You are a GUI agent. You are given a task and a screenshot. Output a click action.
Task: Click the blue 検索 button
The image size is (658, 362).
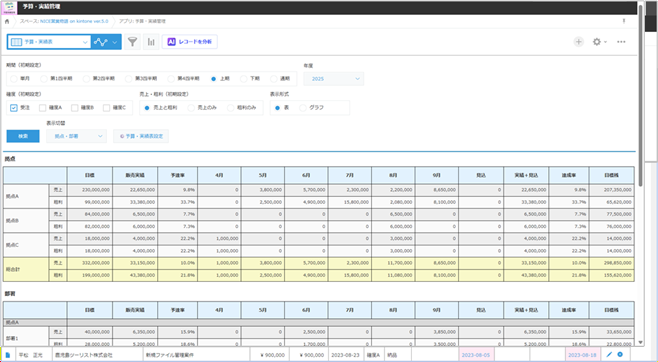click(23, 136)
